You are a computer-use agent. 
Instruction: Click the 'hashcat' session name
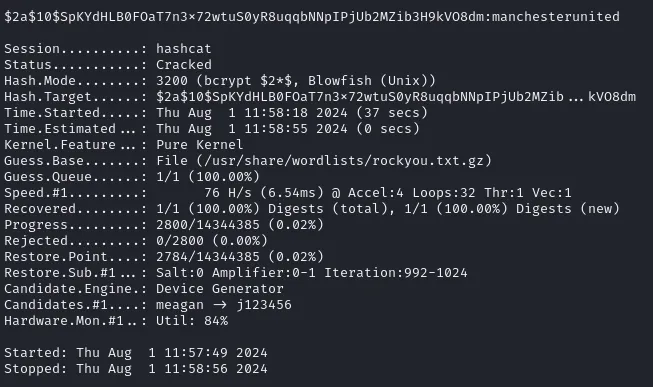click(184, 49)
